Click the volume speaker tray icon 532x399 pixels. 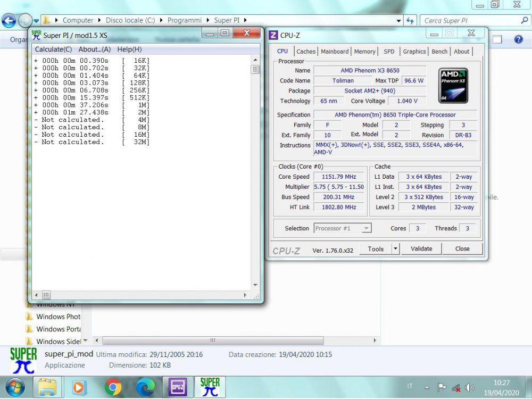pyautogui.click(x=469, y=387)
